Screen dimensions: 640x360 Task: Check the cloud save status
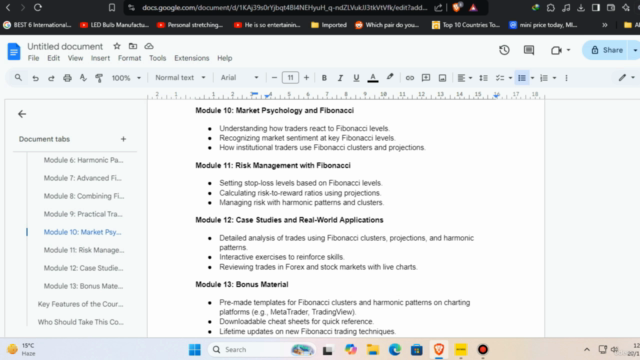149,46
